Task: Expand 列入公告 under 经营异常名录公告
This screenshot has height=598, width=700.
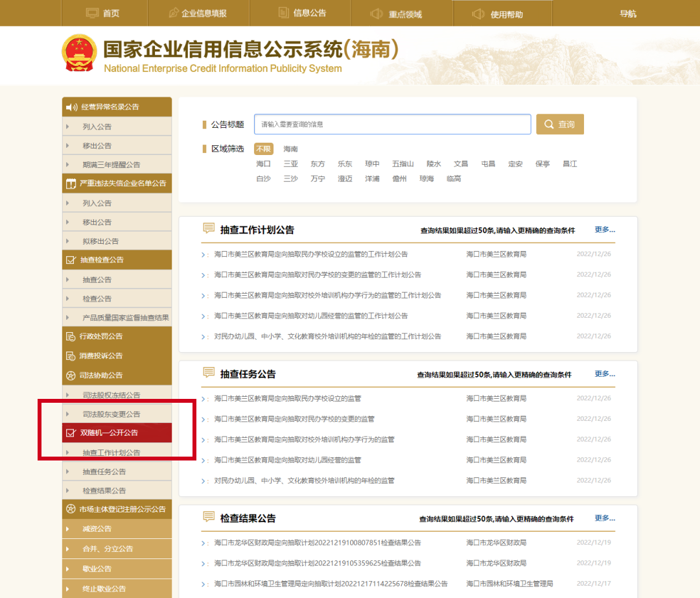Action: click(x=117, y=127)
